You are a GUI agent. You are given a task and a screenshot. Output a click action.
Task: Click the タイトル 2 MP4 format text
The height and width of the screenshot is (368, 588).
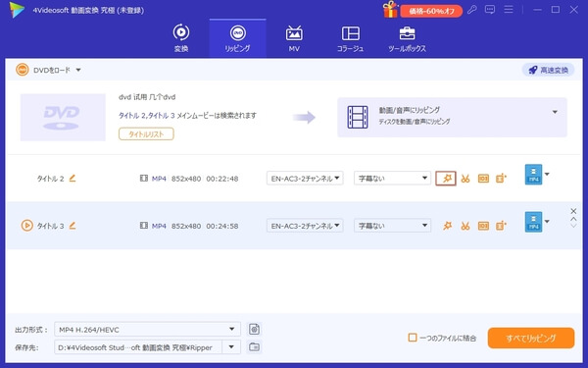click(159, 179)
